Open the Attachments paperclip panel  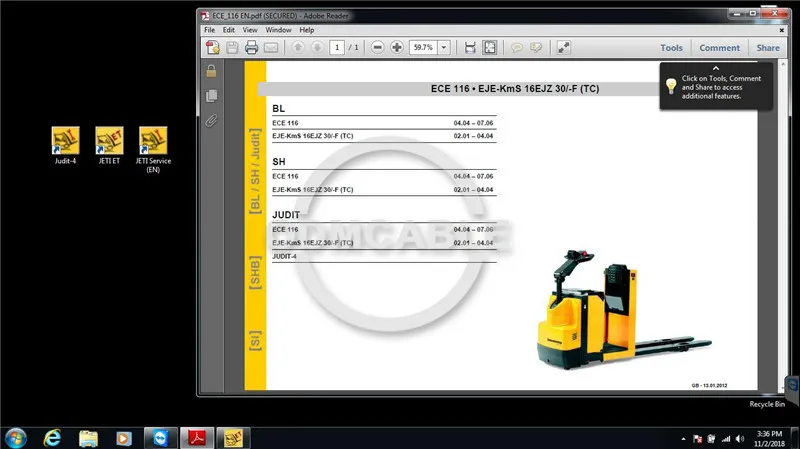click(x=211, y=120)
